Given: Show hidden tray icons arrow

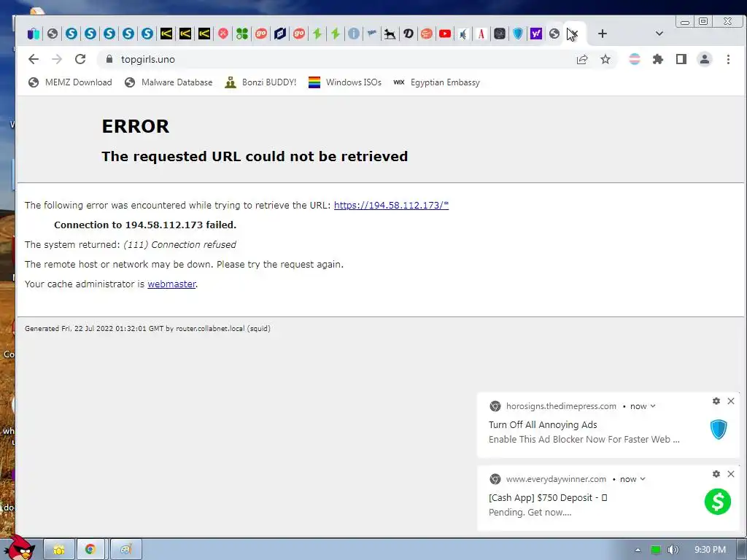Looking at the screenshot, I should pos(638,550).
